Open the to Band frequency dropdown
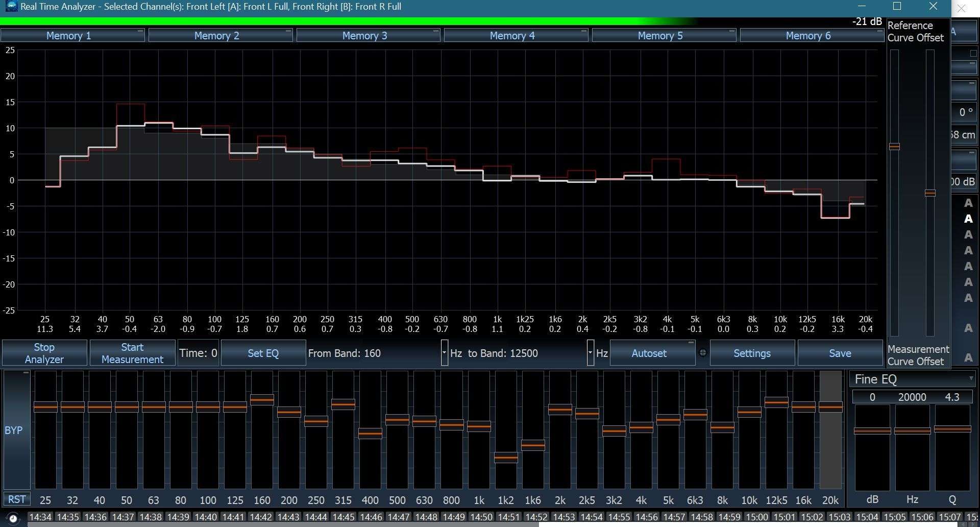This screenshot has height=527, width=980. (x=590, y=353)
